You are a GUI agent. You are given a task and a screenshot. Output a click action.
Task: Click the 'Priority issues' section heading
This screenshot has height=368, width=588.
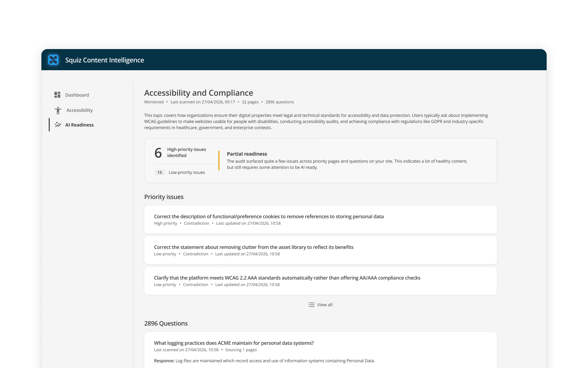tap(164, 197)
